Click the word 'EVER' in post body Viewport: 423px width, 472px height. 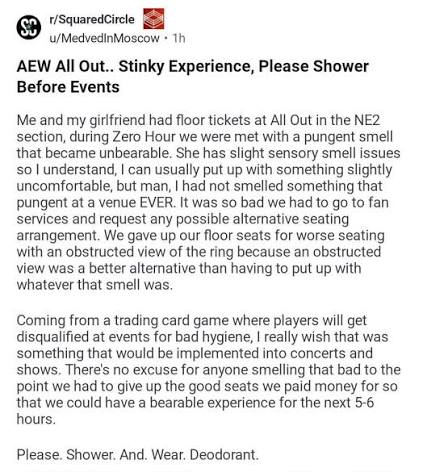click(x=157, y=202)
